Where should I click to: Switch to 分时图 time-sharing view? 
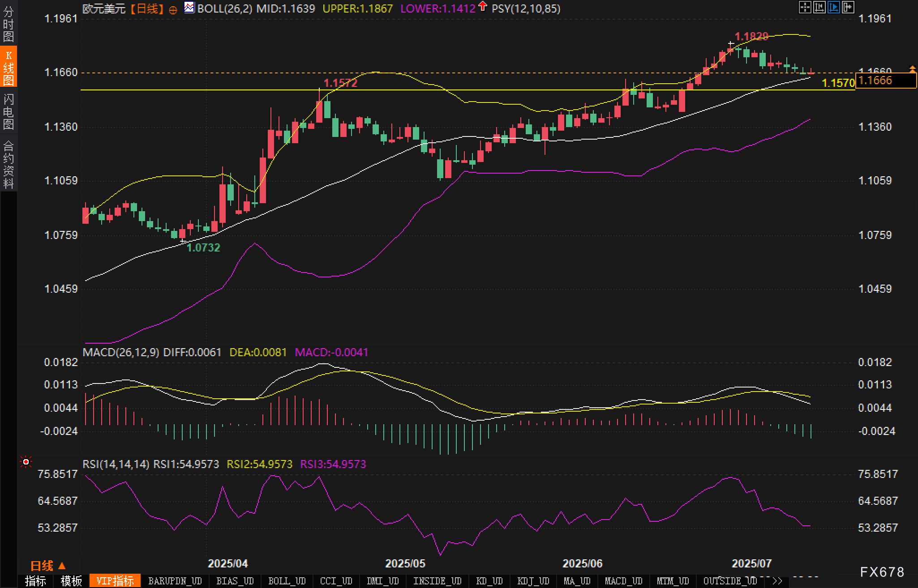[x=8, y=24]
